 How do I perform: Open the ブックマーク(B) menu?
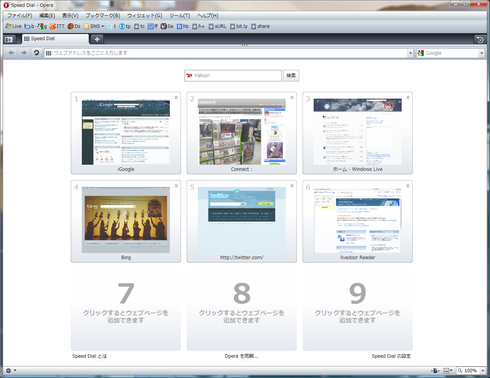coord(103,16)
